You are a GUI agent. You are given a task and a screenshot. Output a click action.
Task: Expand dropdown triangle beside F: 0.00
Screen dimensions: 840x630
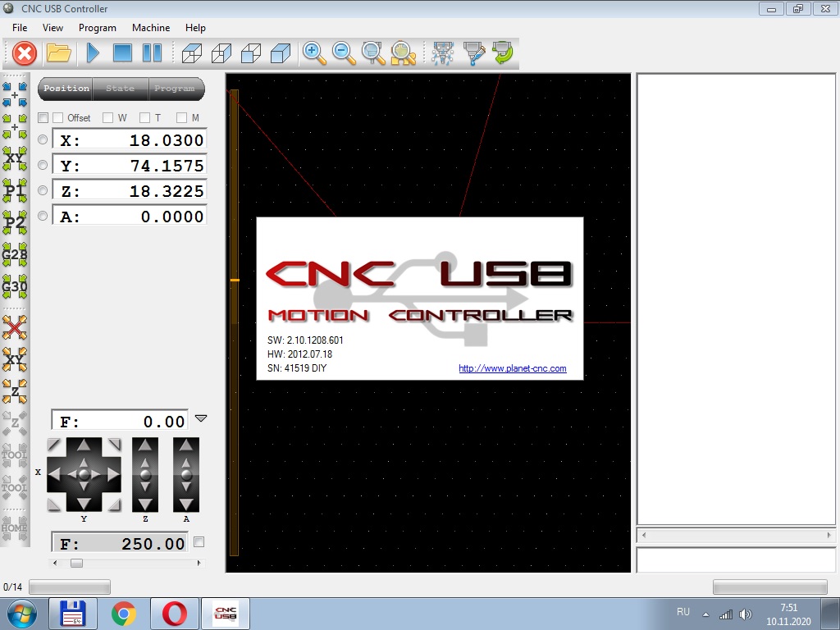tap(201, 418)
